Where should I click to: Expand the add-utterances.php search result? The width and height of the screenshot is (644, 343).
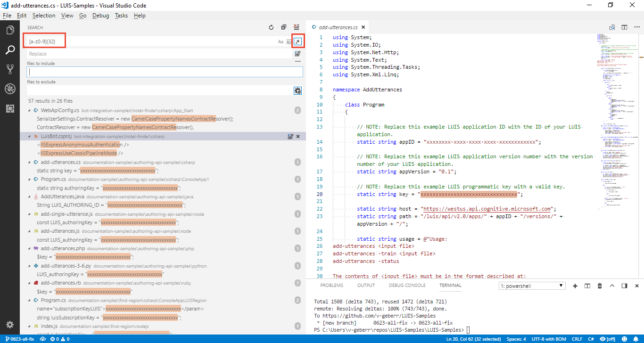coord(29,248)
